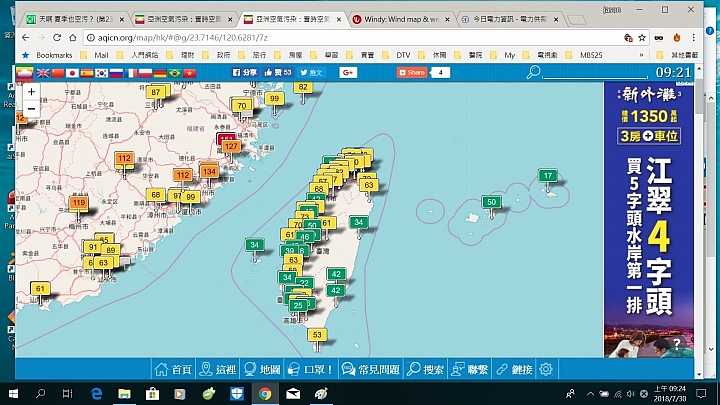Pick the Poland flag language

(146, 73)
